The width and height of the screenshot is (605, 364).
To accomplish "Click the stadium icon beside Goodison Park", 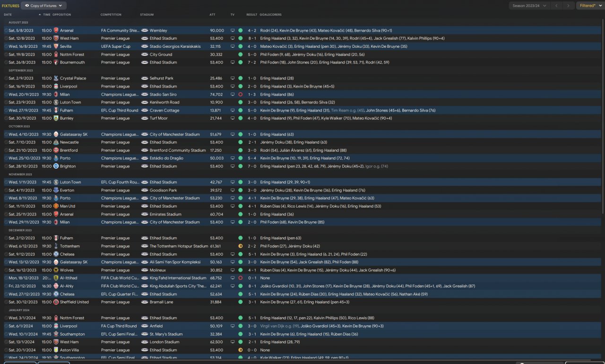I will point(145,191).
